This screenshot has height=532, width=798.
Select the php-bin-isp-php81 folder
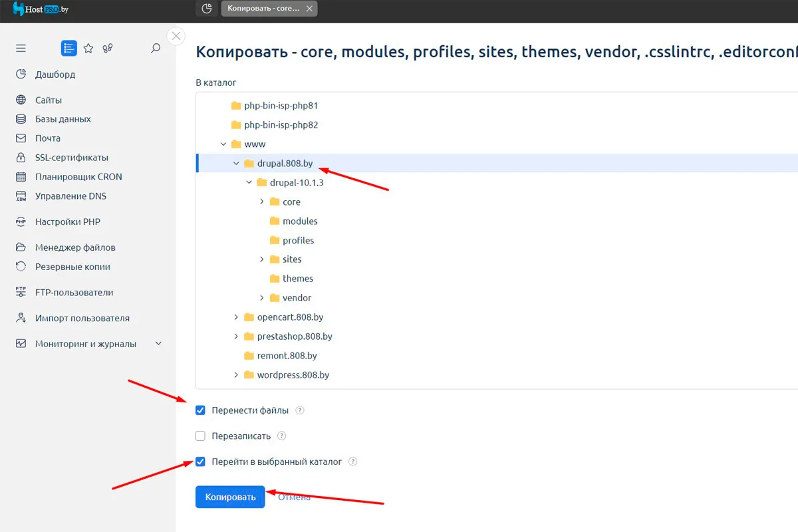coord(281,105)
